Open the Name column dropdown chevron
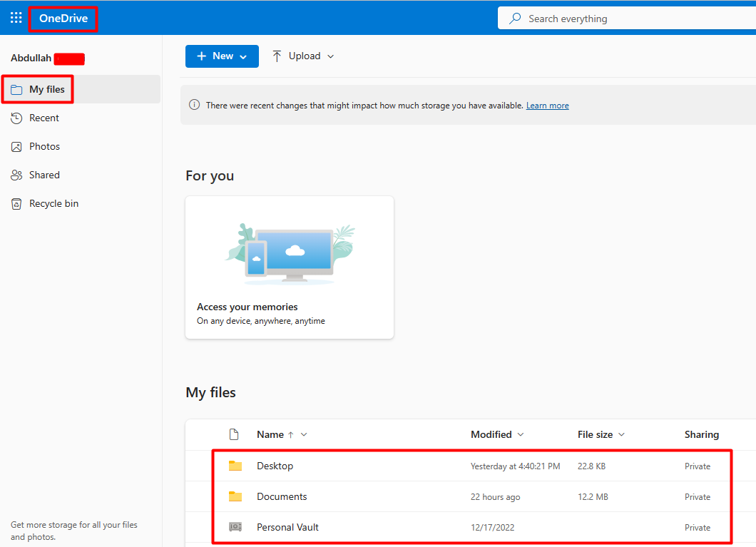Screen dimensions: 756x547 (305, 435)
